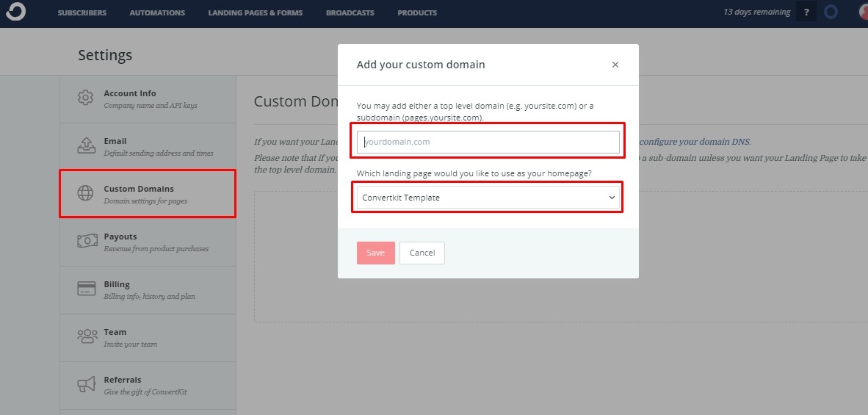Click the Account Info gear icon
This screenshot has width=868, height=415.
tap(85, 98)
